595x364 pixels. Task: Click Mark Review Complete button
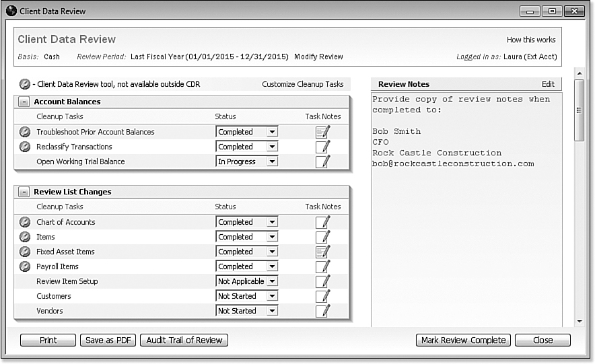[x=463, y=340]
